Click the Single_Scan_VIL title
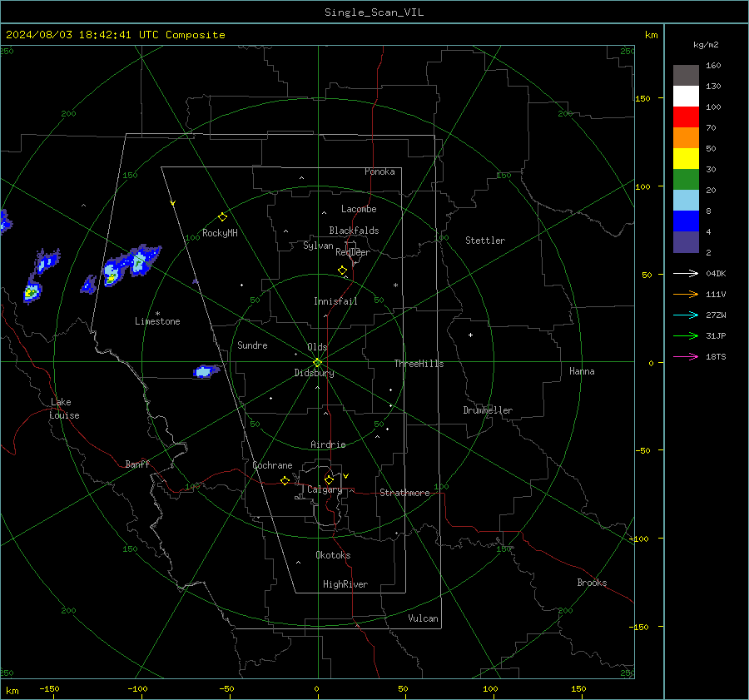Image resolution: width=749 pixels, height=700 pixels. coord(374,12)
